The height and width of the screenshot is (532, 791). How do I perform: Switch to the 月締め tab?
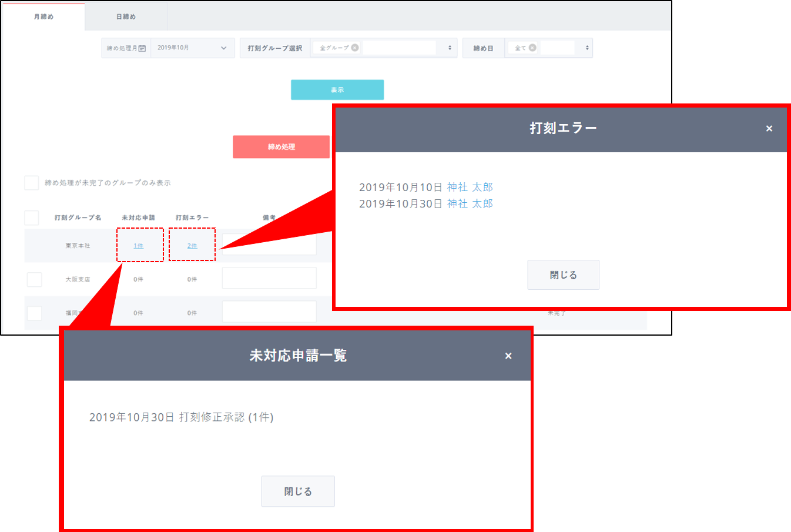tap(43, 16)
